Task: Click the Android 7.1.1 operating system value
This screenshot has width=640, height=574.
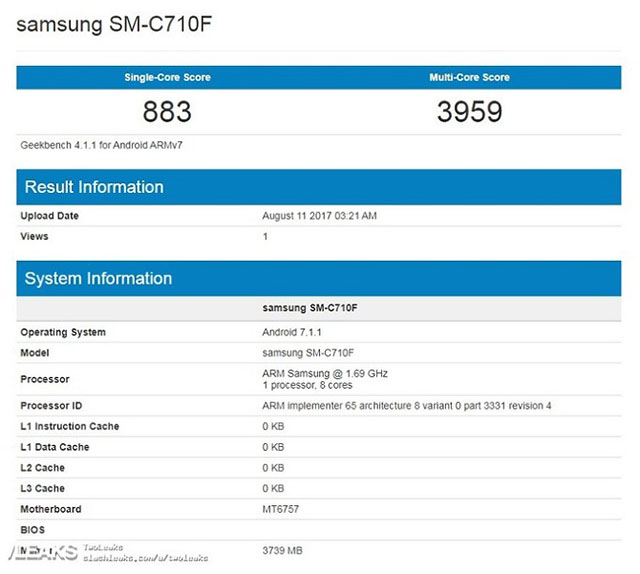Action: pyautogui.click(x=290, y=332)
